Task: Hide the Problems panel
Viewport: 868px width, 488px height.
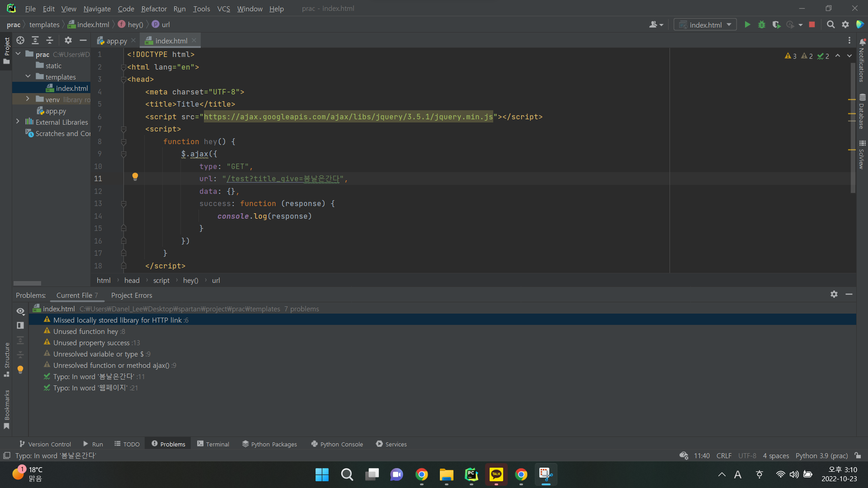Action: coord(849,294)
